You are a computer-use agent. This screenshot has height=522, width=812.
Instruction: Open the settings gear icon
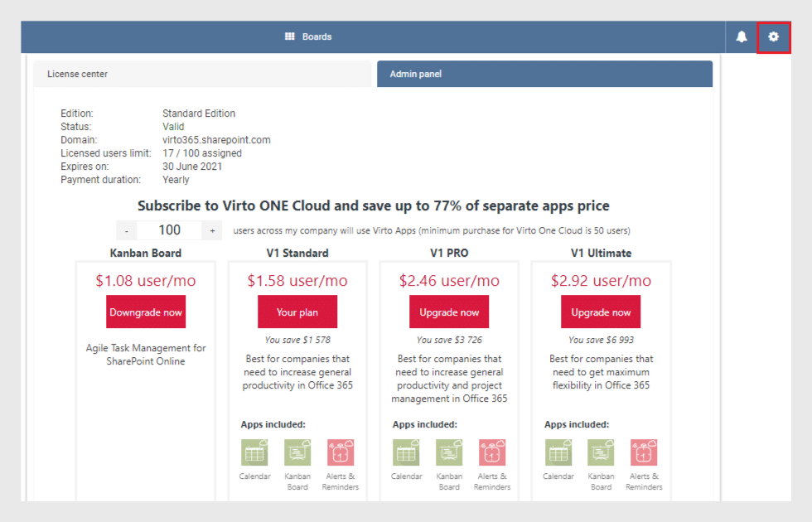[x=773, y=36]
